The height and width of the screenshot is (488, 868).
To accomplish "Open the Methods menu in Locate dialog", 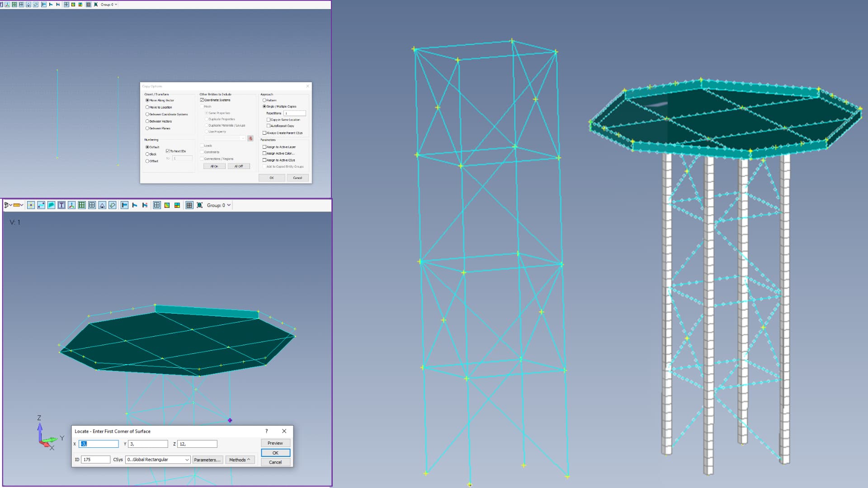I will tap(240, 460).
